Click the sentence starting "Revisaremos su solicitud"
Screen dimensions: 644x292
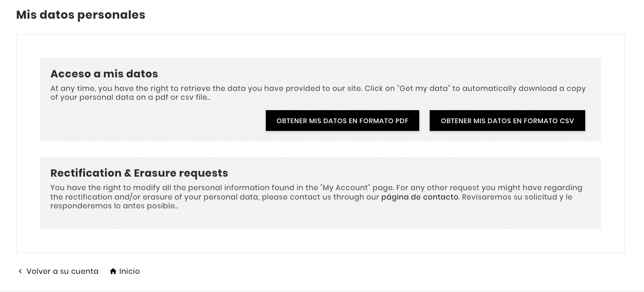517,197
